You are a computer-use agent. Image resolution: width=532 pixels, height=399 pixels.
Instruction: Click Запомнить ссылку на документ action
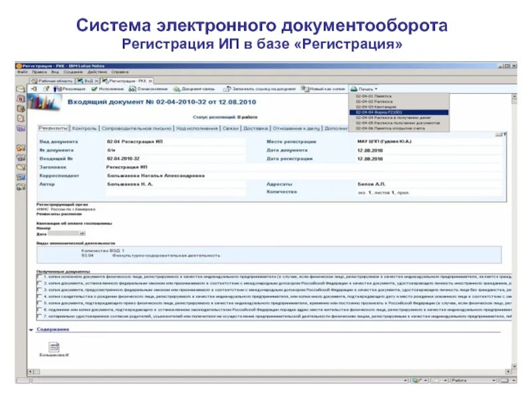coord(259,89)
